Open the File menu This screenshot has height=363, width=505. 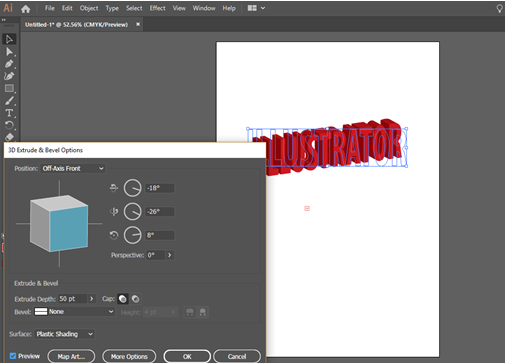(x=50, y=8)
